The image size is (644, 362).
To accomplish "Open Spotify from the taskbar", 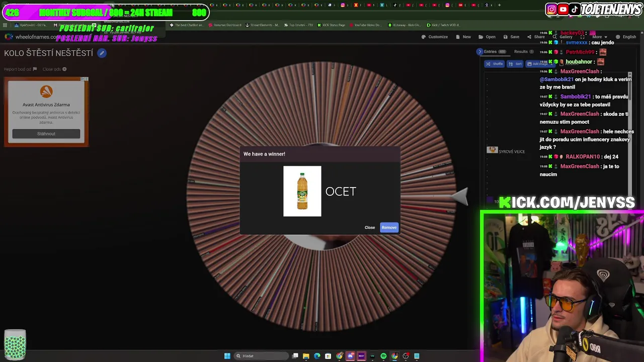I will point(383,356).
